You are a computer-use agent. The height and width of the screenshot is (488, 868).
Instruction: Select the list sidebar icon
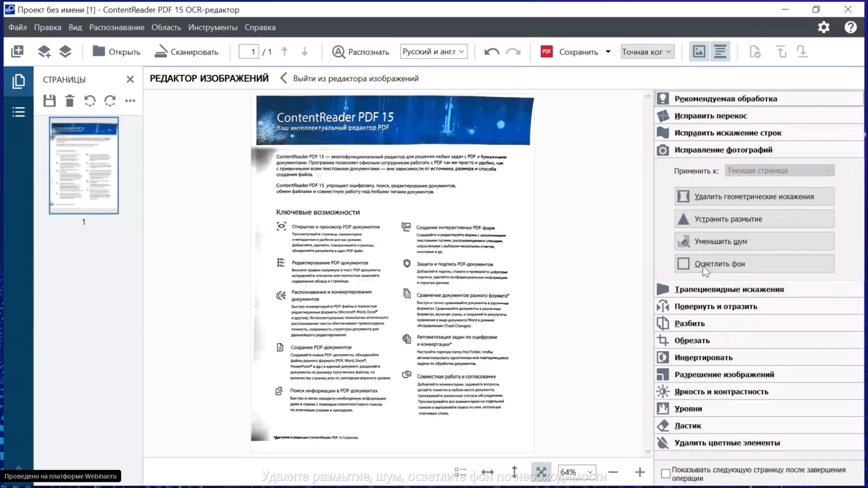coord(19,112)
